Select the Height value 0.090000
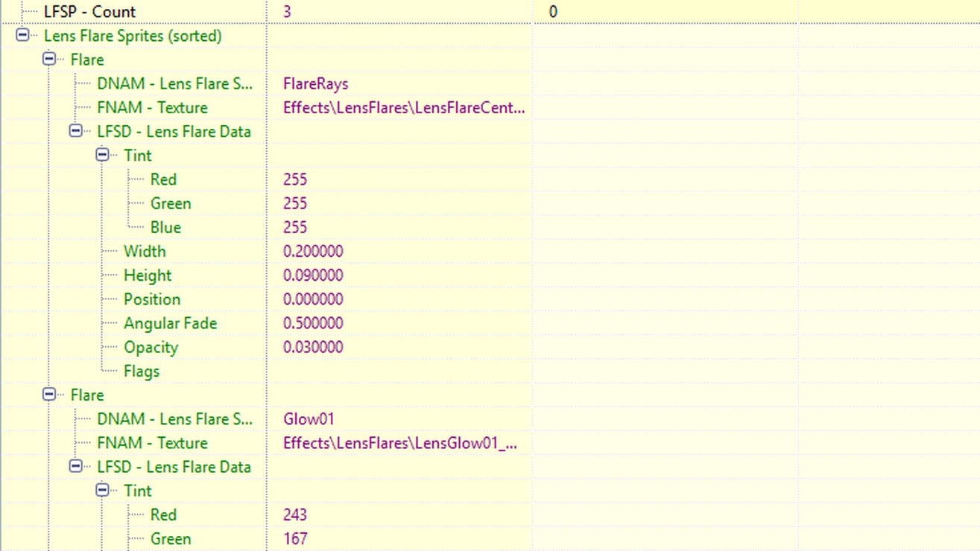This screenshot has height=551, width=980. 313,275
